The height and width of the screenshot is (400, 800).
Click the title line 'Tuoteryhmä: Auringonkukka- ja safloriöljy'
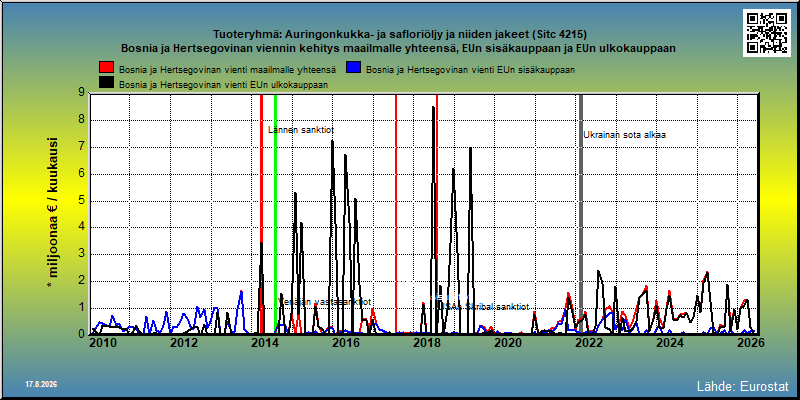[330, 35]
